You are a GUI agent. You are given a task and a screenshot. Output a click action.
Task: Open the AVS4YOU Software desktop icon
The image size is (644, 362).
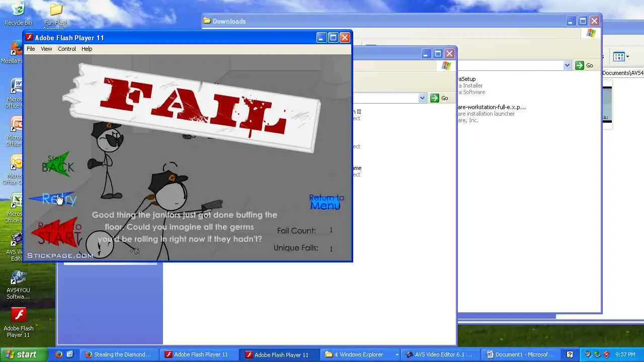[18, 285]
